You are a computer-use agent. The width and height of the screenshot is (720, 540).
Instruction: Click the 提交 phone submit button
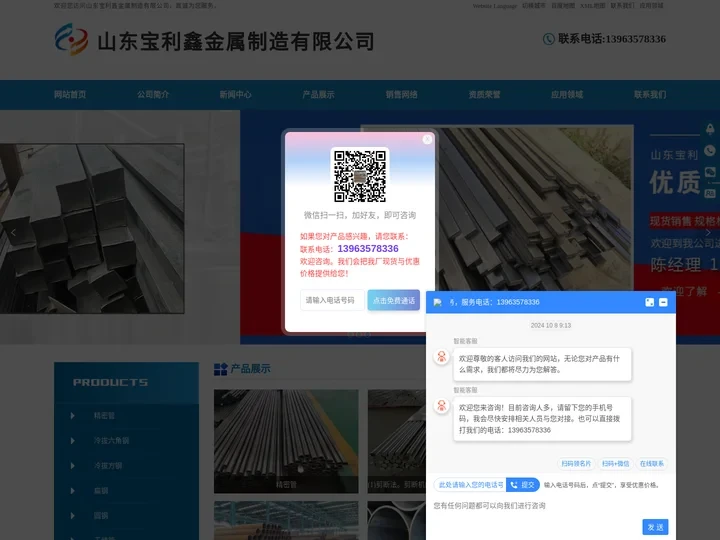(523, 485)
